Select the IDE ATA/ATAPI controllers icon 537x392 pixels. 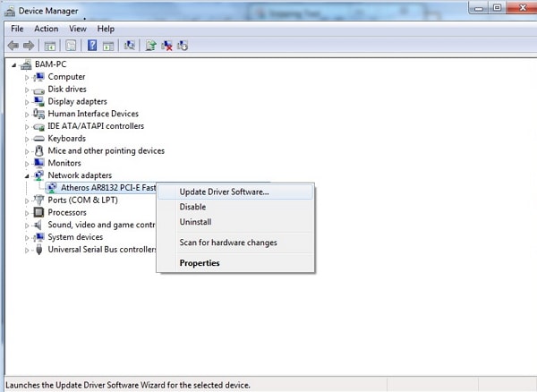38,127
